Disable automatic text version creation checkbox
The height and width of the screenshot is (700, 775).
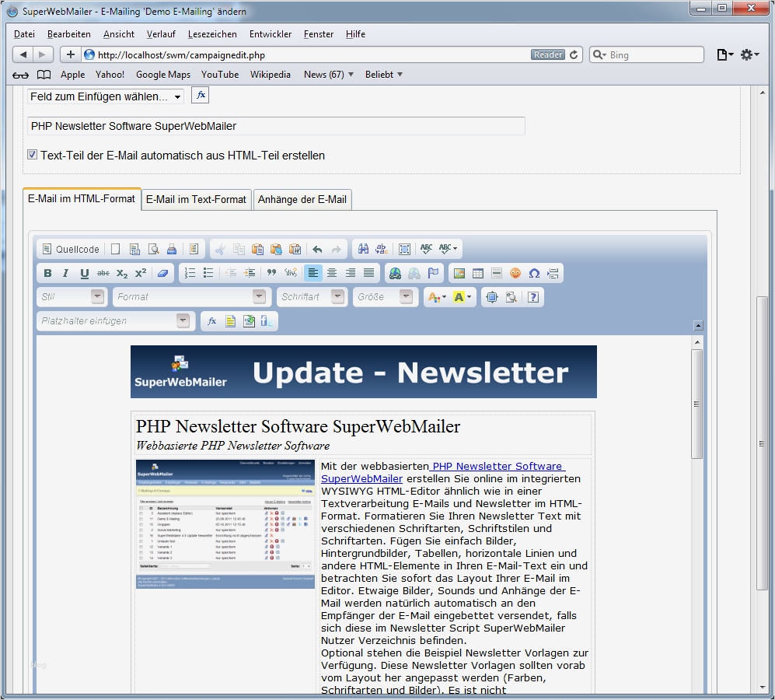[x=32, y=154]
